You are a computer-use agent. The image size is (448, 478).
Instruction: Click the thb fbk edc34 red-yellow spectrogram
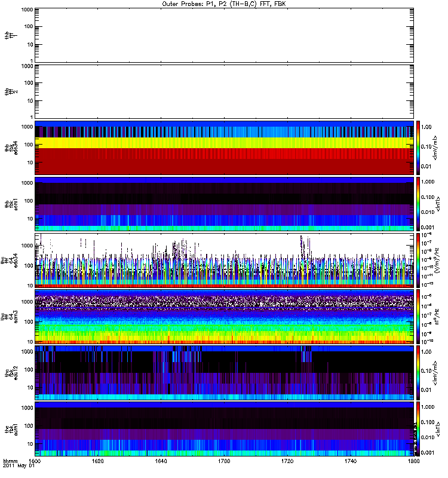click(224, 148)
